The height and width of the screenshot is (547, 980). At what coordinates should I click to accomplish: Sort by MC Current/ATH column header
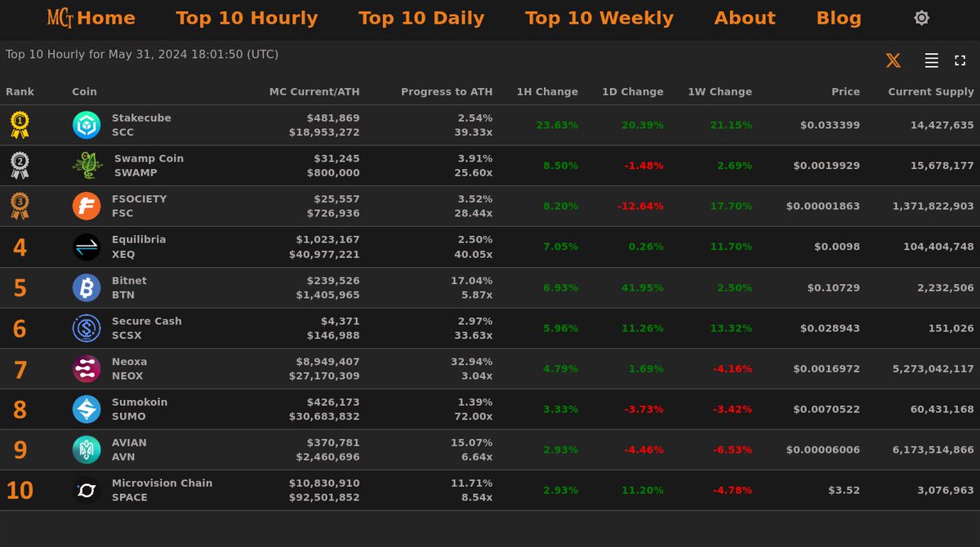(x=314, y=91)
